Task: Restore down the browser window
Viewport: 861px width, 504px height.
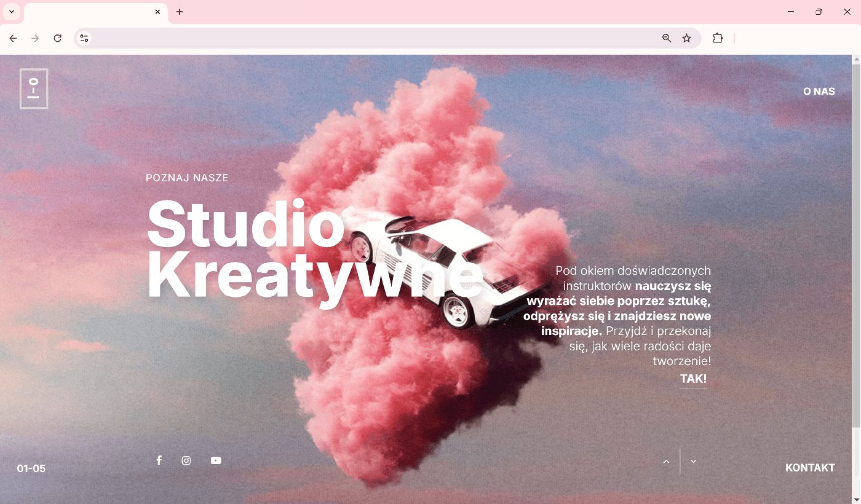Action: (819, 12)
